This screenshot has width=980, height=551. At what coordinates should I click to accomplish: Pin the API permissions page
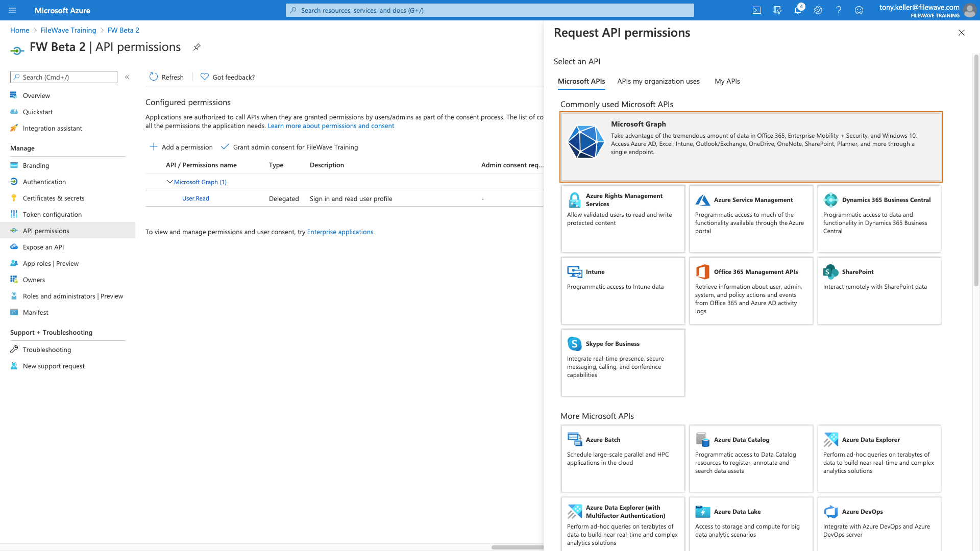(197, 47)
